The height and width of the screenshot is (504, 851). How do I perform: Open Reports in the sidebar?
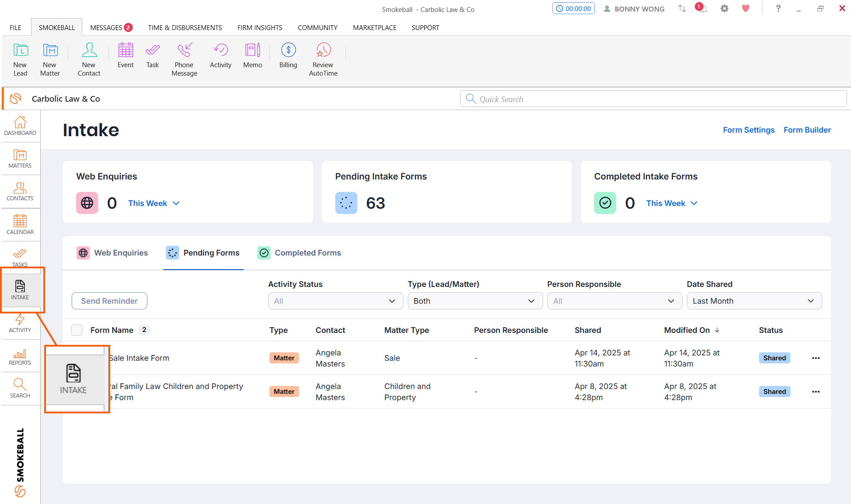point(20,357)
